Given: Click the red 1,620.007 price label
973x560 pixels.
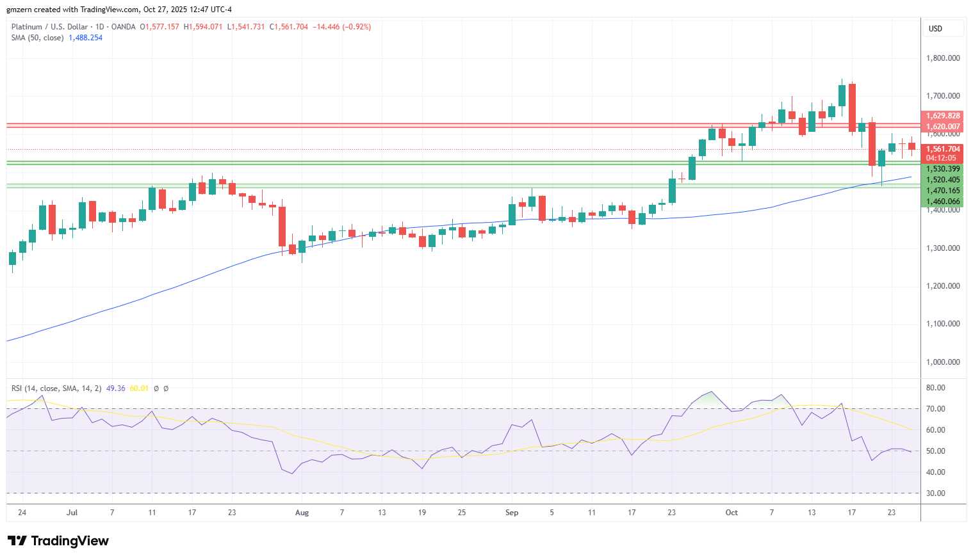Looking at the screenshot, I should point(943,127).
